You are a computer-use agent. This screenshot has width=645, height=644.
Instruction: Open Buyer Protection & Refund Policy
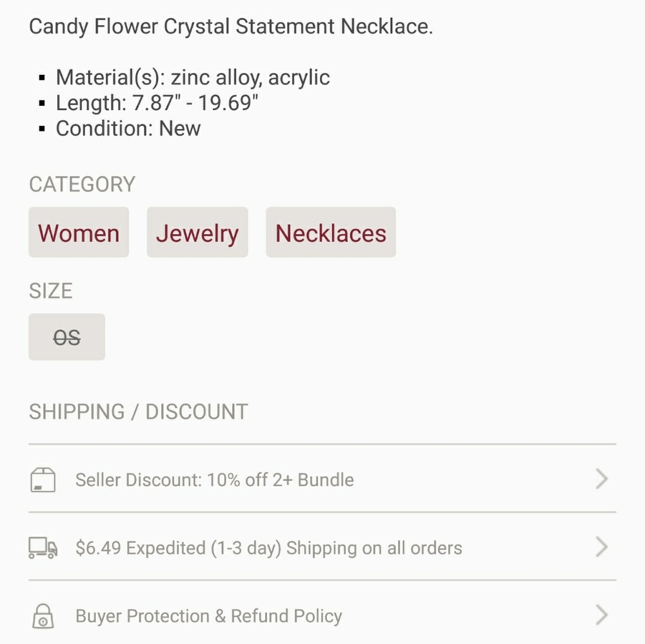coord(208,616)
